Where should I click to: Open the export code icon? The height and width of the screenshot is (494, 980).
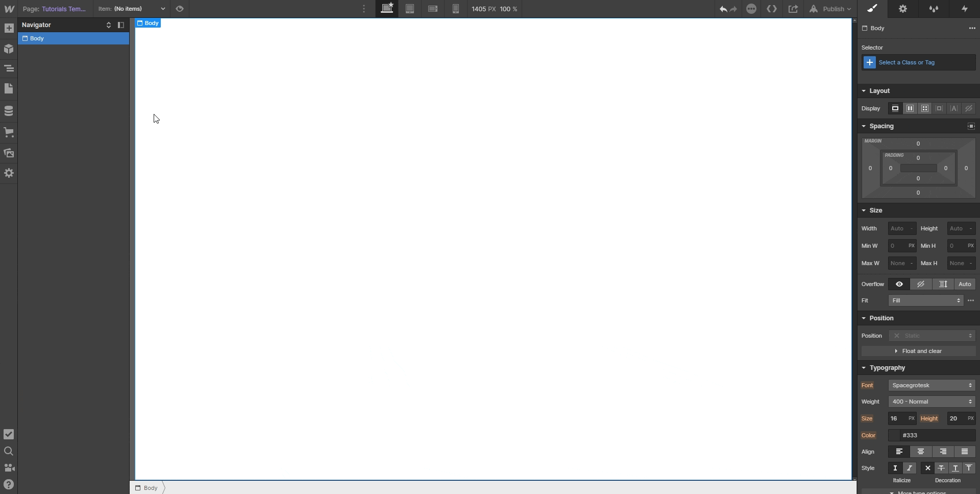[772, 9]
